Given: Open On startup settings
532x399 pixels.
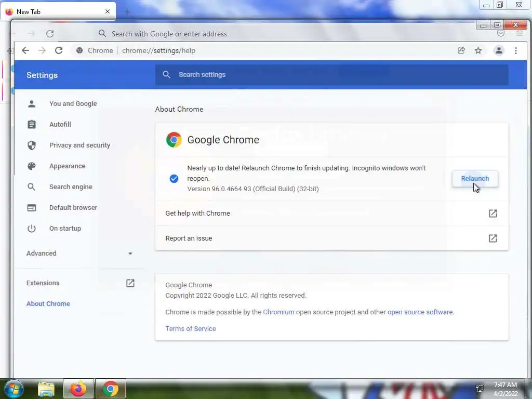Looking at the screenshot, I should tap(65, 229).
